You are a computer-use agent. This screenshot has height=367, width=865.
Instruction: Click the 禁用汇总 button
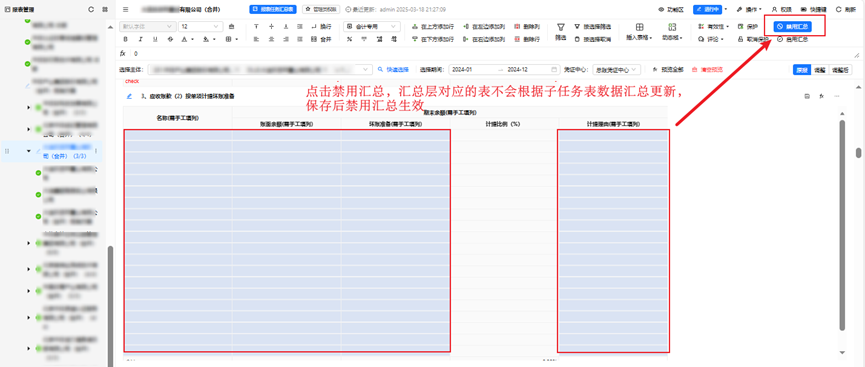point(792,26)
